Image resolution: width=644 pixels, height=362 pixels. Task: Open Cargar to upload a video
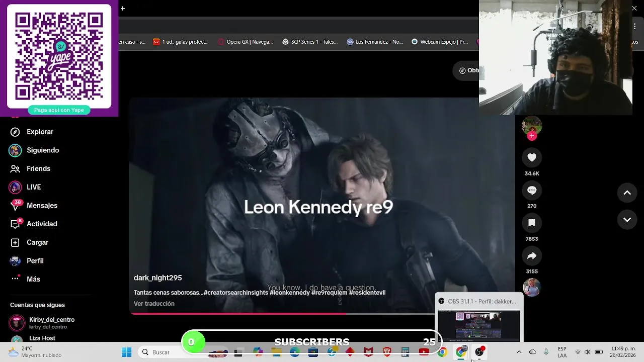click(x=30, y=242)
